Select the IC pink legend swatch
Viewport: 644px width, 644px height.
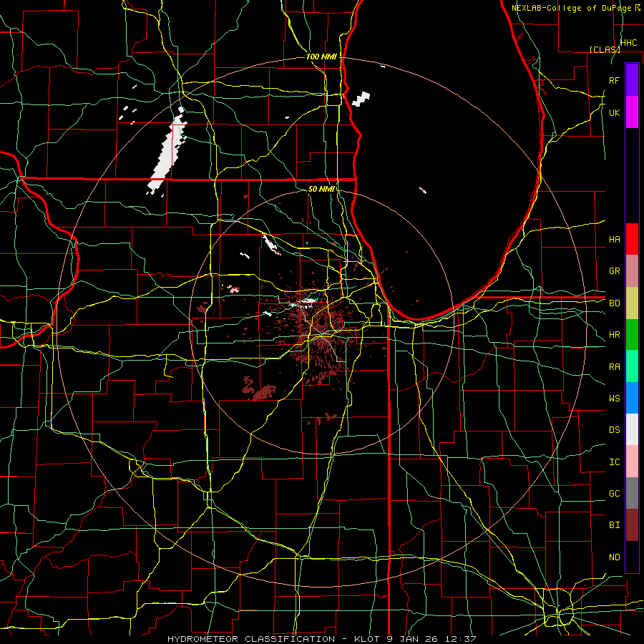(x=632, y=462)
